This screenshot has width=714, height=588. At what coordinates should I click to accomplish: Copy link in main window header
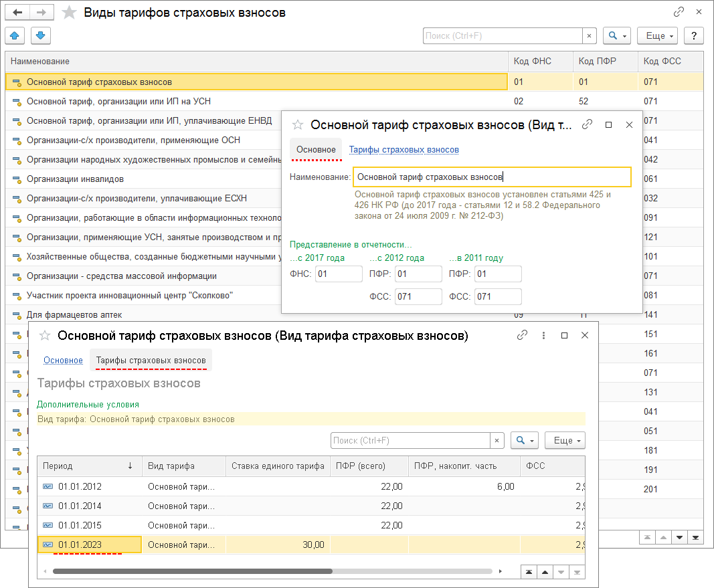coord(679,13)
